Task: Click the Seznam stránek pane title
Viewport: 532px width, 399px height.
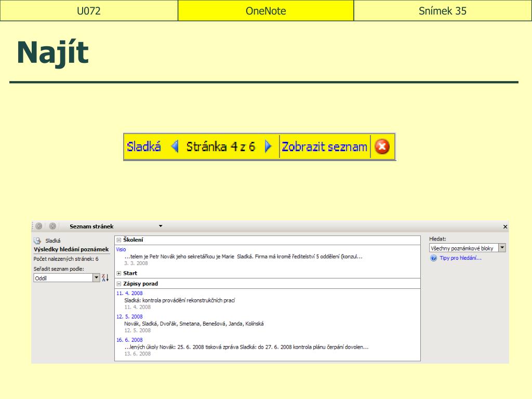Action: [x=91, y=227]
